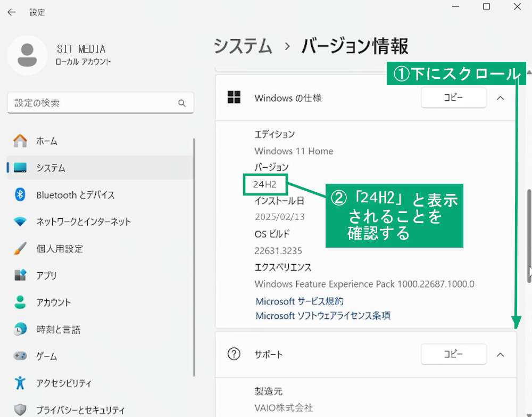Click the personalization paintbrush icon
Screen dimensions: 532x417
coord(20,249)
